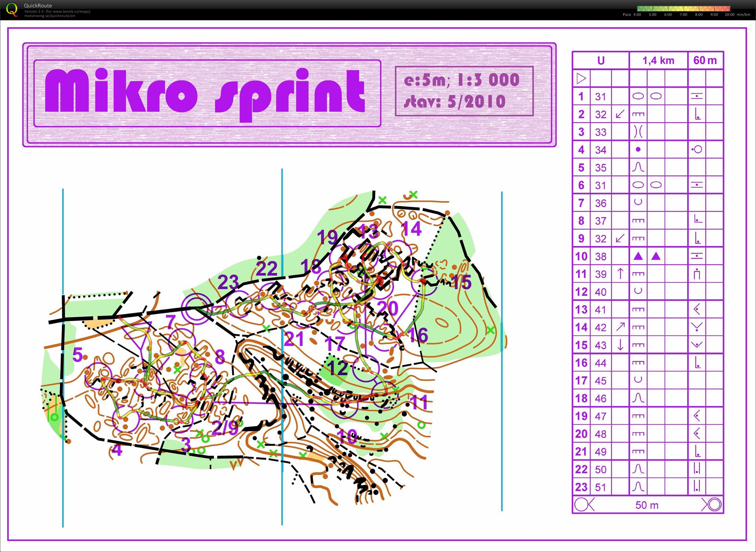Viewport: 756px width, 552px height.
Task: Click control number 14 on the map
Action: click(x=411, y=229)
